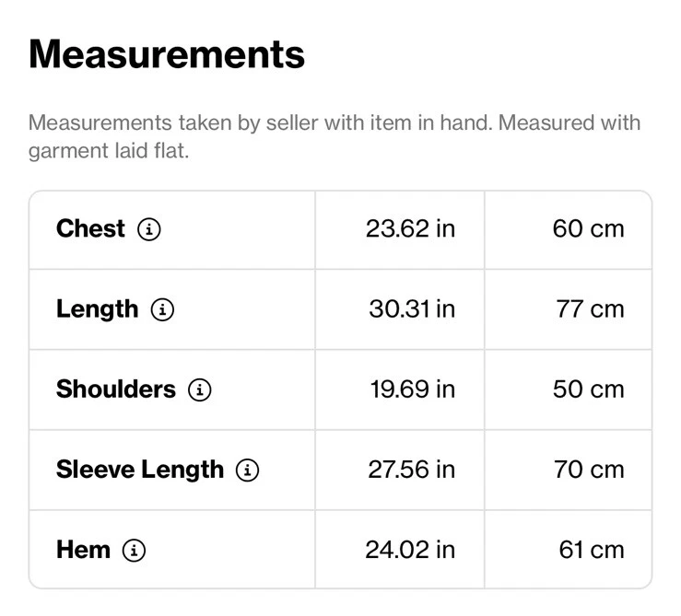Select the Shoulders row label
681x616 pixels.
tap(115, 389)
